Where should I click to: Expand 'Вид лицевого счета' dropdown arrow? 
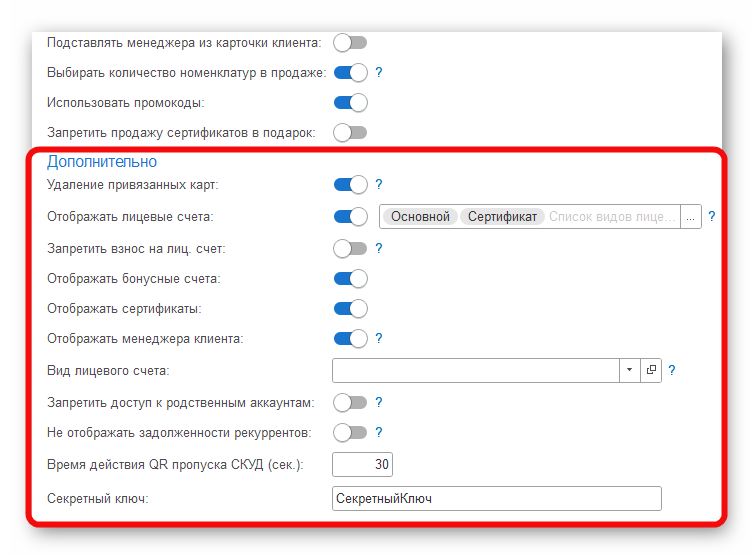point(629,370)
